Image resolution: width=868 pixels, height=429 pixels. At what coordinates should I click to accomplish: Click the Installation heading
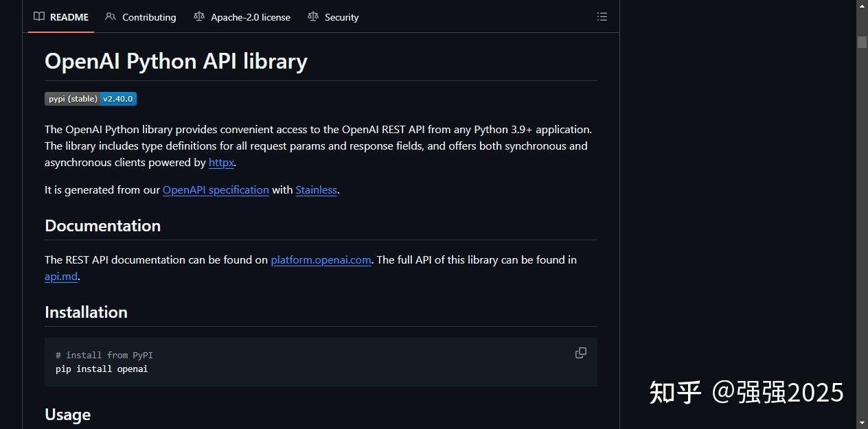pyautogui.click(x=86, y=312)
